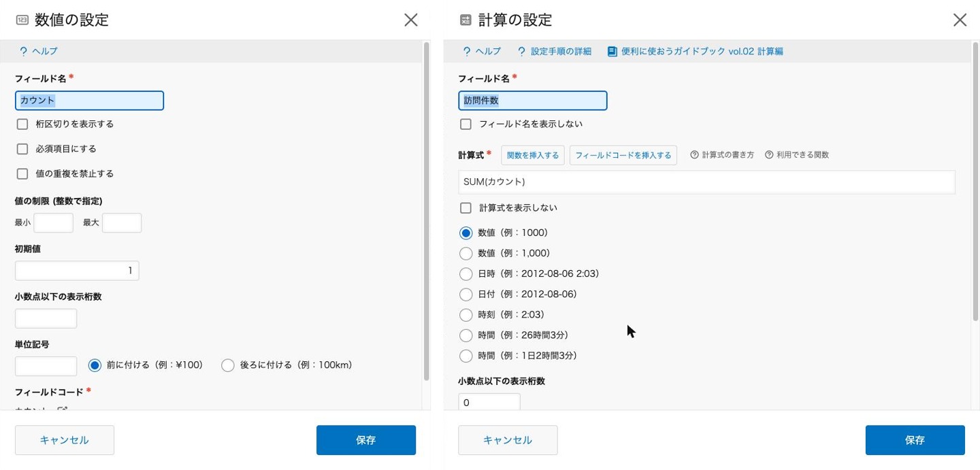Select 前に付ける（例：¥100） radio button
980x470 pixels.
[x=95, y=365]
